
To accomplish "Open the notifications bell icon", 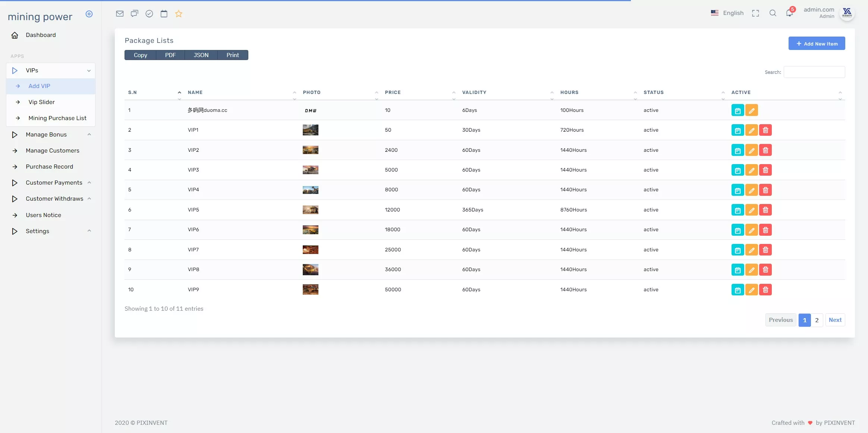I will (x=789, y=13).
